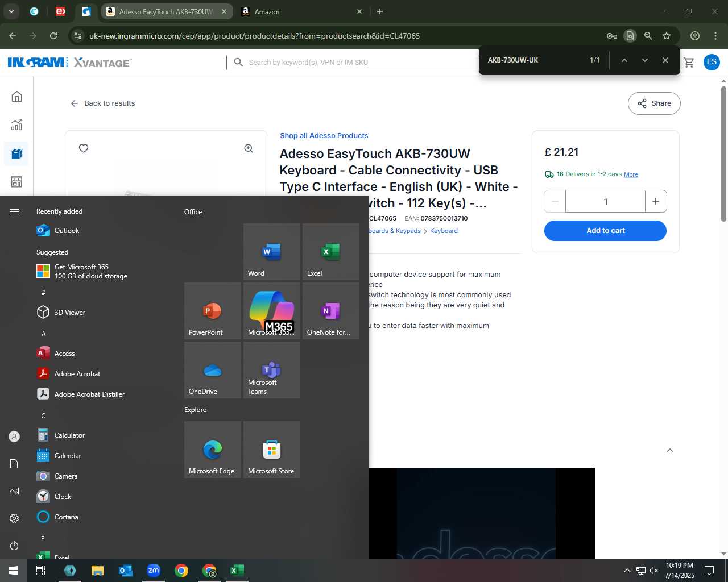Click Ingram search keyword field
The width and height of the screenshot is (728, 582).
(364, 63)
